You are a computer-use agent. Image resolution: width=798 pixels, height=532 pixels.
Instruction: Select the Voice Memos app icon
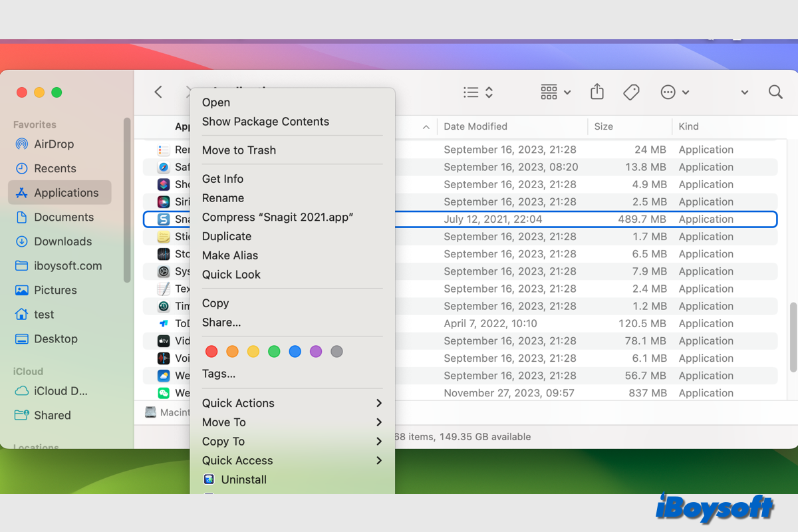point(164,358)
